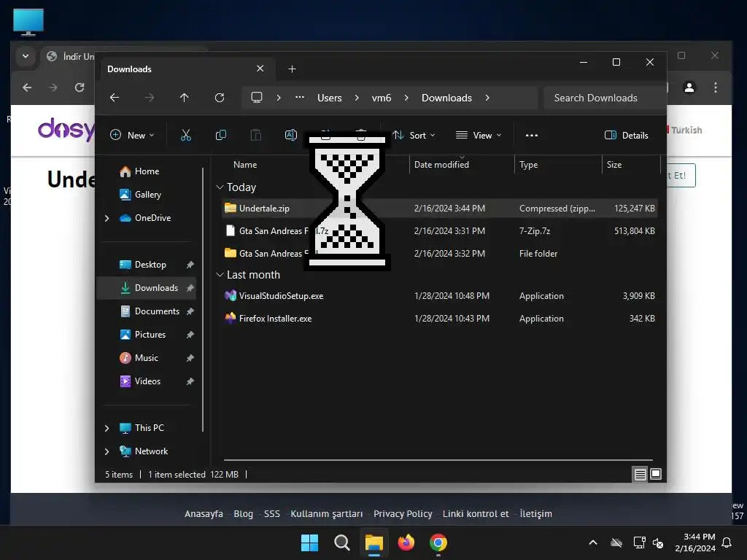The height and width of the screenshot is (560, 747).
Task: Sort by Date modified column header
Action: [462, 165]
